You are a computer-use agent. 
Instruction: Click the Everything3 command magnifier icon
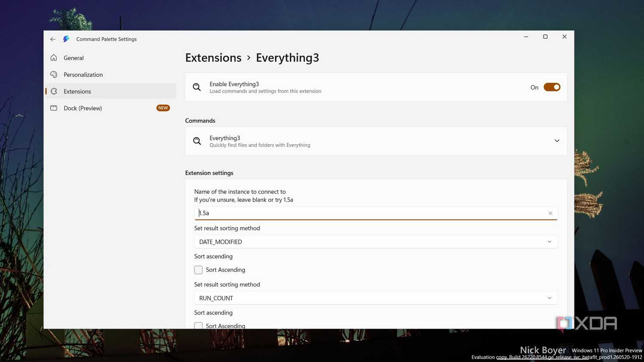[x=197, y=141]
